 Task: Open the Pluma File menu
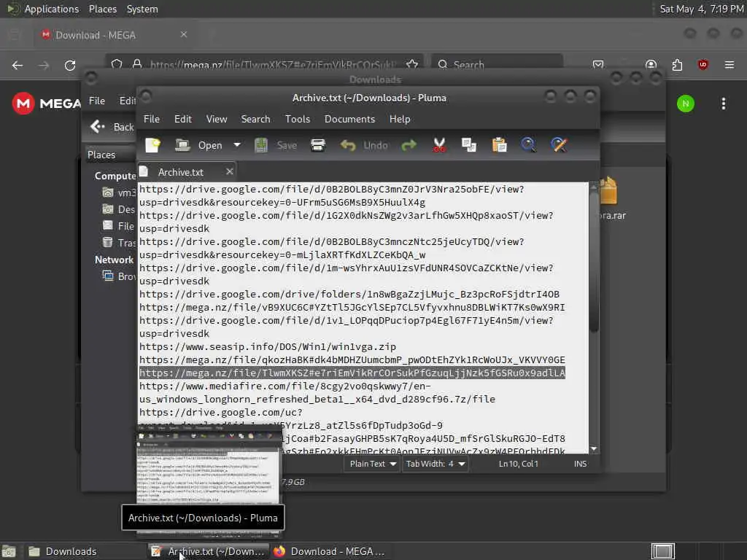(x=152, y=119)
